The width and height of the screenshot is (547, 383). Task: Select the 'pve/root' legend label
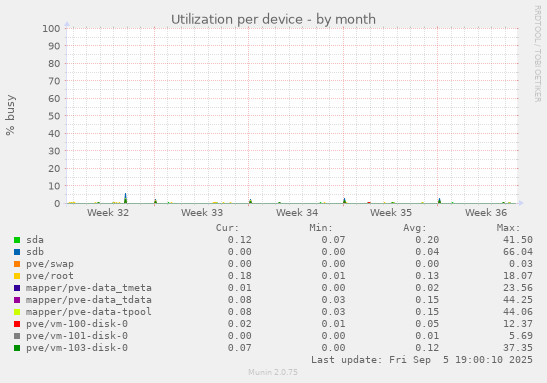(50, 276)
